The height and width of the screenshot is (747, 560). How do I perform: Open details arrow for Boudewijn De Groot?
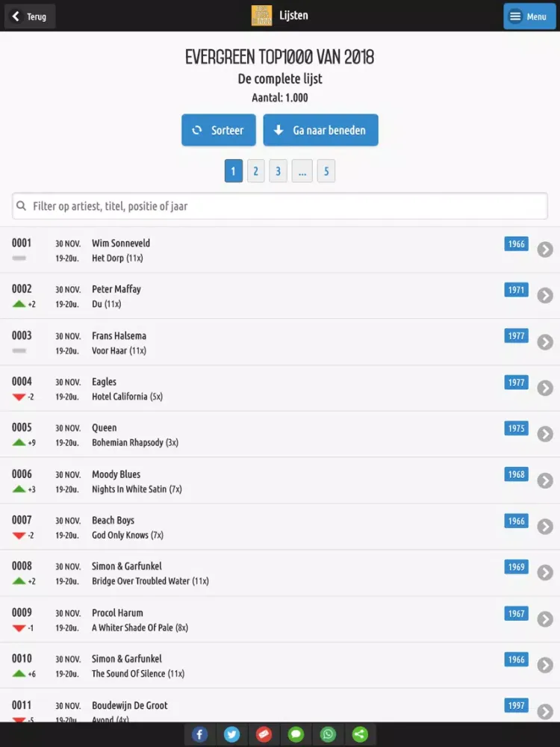click(x=545, y=711)
